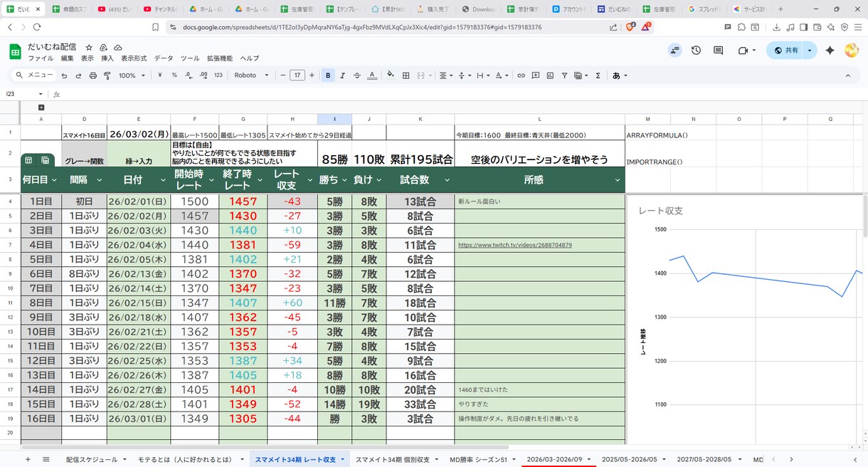Open the 試合数 column filter dropdown
This screenshot has width=868, height=467.
(x=446, y=180)
